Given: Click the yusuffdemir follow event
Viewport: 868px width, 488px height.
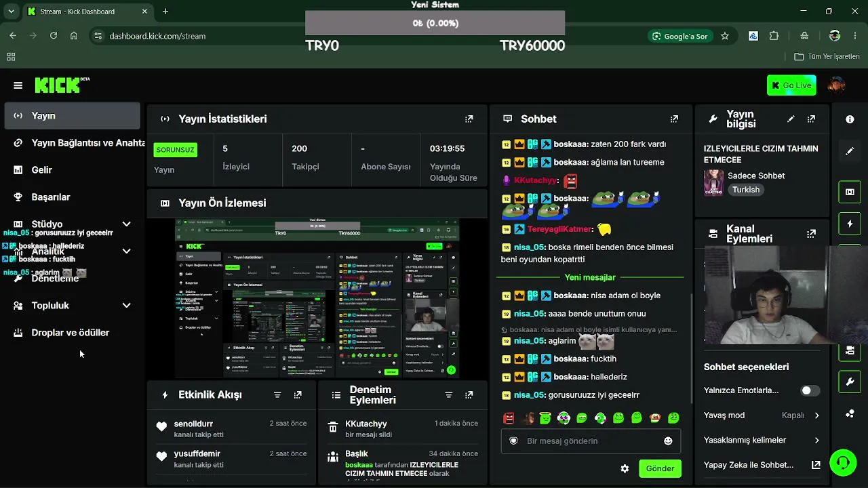Looking at the screenshot, I should click(x=231, y=459).
